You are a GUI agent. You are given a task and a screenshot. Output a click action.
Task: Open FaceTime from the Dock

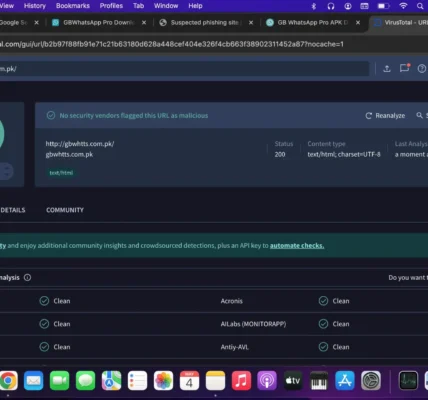pos(59,380)
